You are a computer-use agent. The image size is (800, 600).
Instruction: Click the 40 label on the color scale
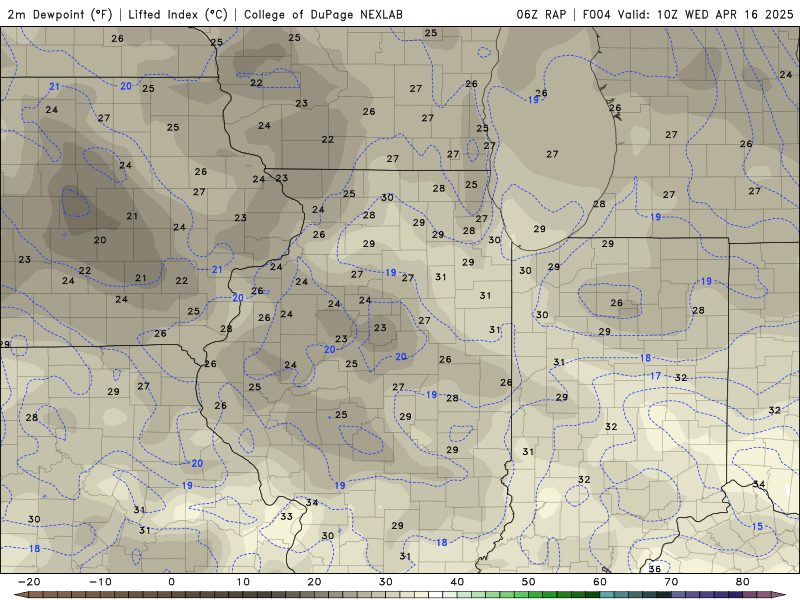click(457, 582)
